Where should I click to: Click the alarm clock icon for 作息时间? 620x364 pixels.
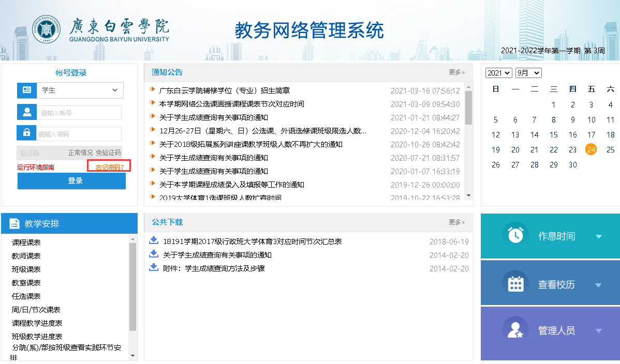tap(515, 236)
